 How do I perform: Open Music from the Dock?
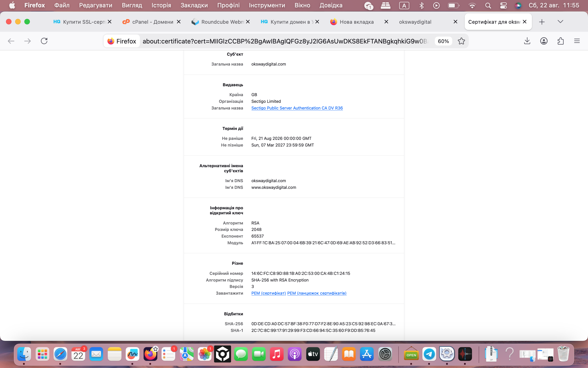click(x=277, y=354)
